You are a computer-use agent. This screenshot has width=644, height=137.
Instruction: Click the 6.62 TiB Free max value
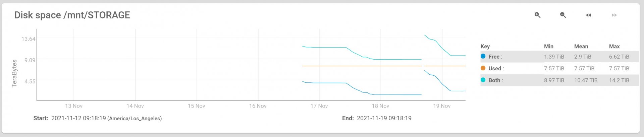point(619,57)
